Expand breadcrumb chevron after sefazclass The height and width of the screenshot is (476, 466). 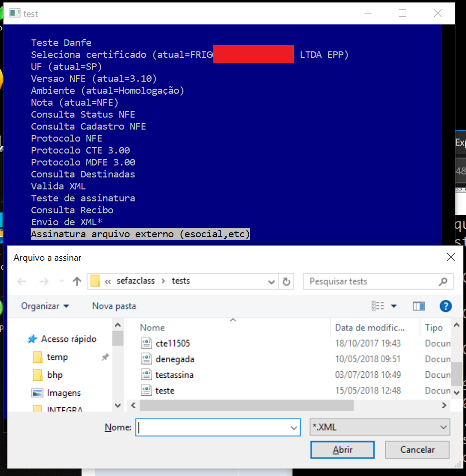tap(163, 281)
